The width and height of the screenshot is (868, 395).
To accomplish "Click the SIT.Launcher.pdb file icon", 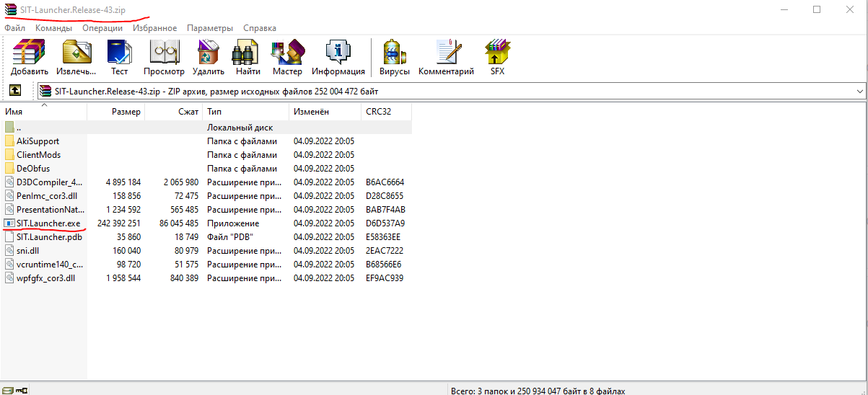I will point(9,237).
